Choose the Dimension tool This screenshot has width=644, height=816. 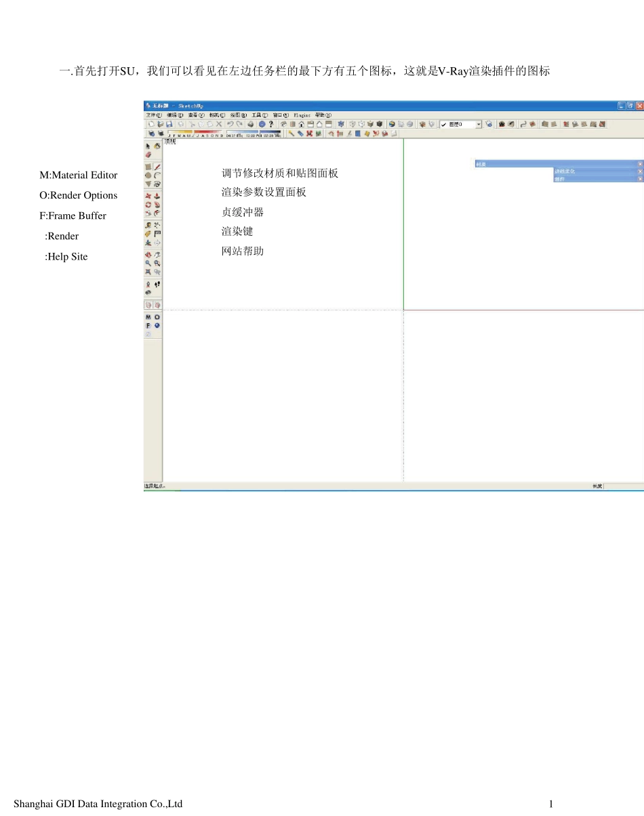coord(157,225)
